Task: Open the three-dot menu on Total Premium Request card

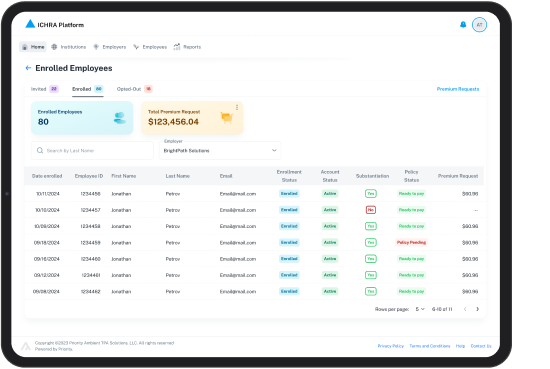Action: (237, 107)
